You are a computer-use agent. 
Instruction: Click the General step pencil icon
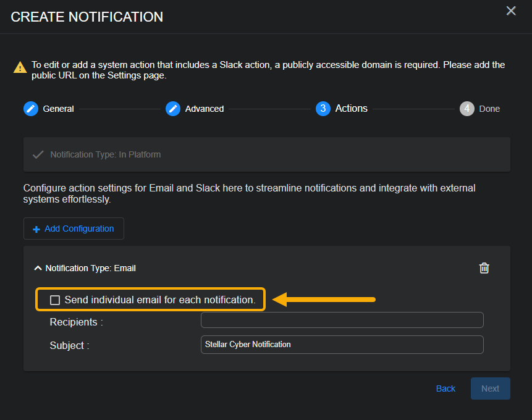[x=31, y=109]
